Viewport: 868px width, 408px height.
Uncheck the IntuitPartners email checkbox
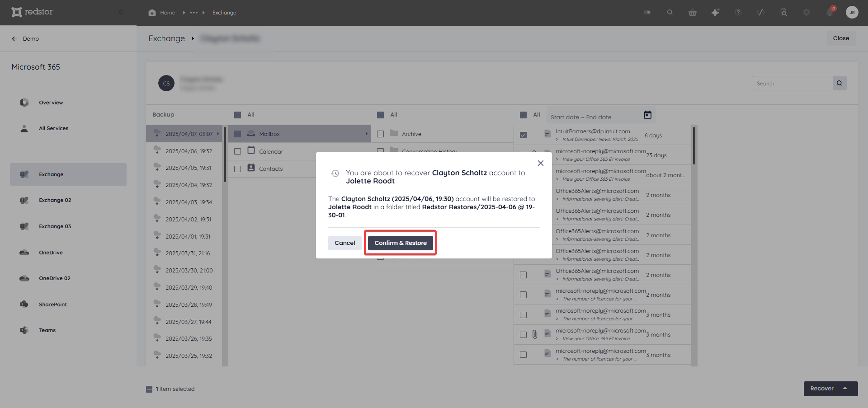click(x=523, y=135)
